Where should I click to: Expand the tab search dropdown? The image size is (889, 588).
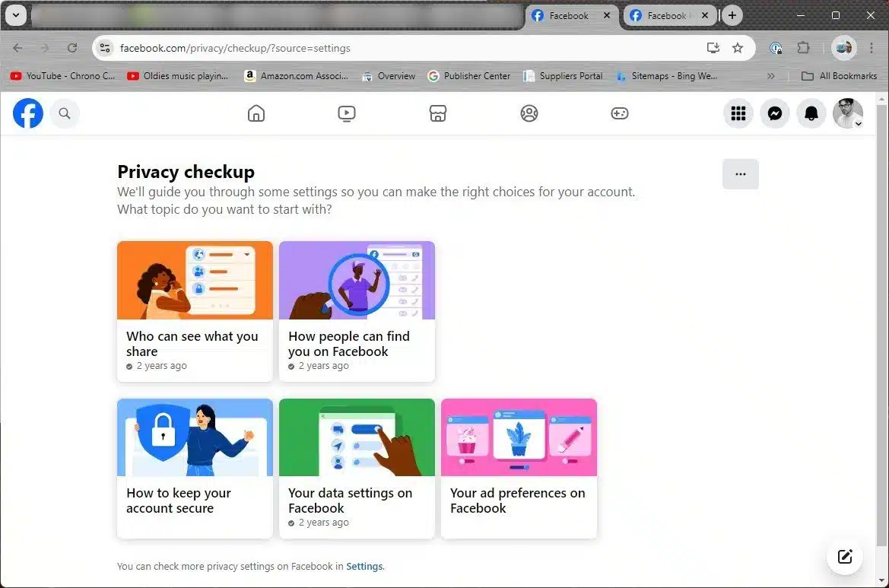16,15
